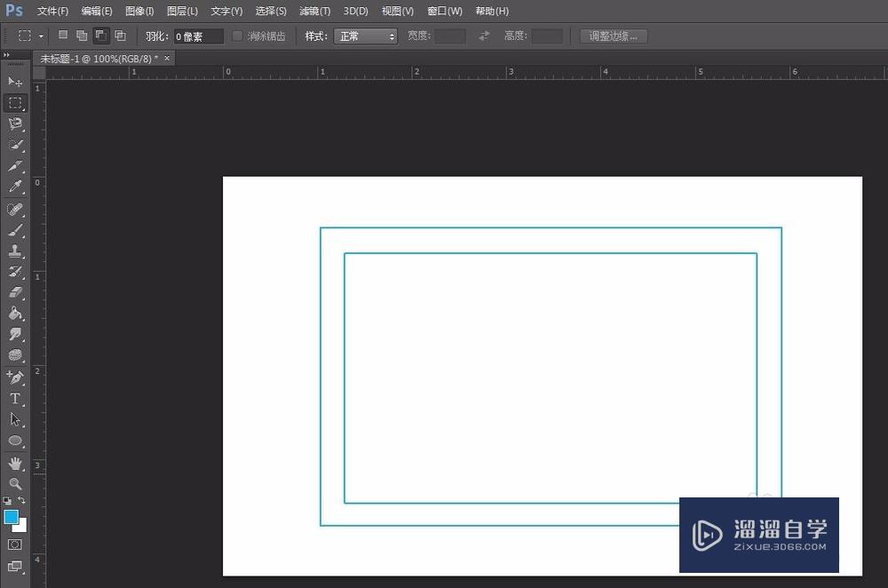Open the 视图(V) menu
This screenshot has width=888, height=588.
[398, 11]
